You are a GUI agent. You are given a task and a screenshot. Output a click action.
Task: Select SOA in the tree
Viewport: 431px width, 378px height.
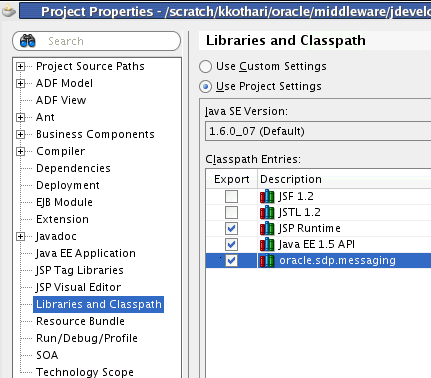tap(47, 355)
